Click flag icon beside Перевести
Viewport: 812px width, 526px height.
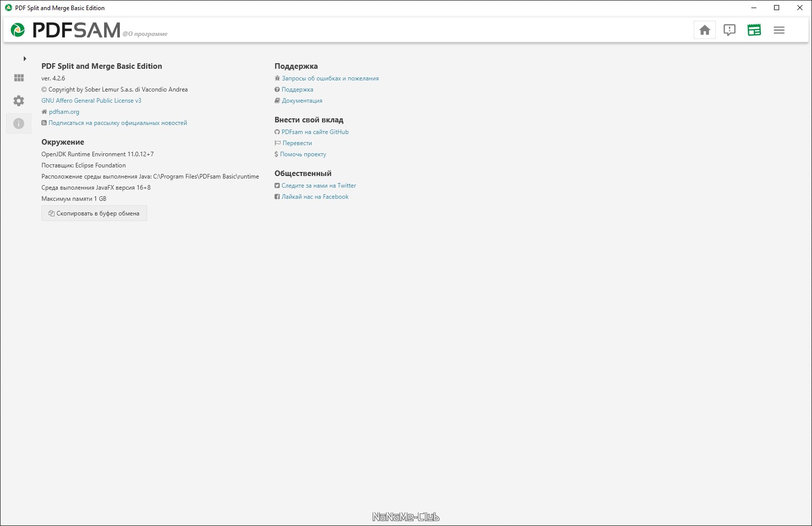click(x=278, y=143)
